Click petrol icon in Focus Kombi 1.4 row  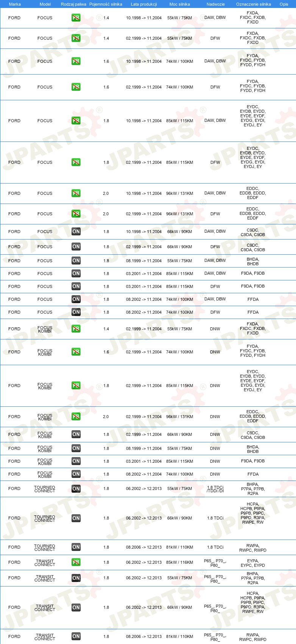[x=76, y=329]
